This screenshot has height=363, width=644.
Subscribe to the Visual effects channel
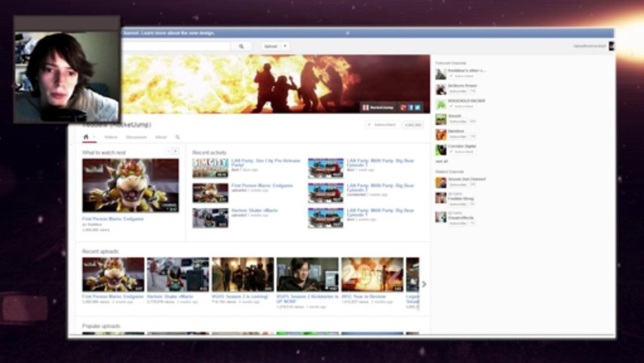(x=458, y=223)
